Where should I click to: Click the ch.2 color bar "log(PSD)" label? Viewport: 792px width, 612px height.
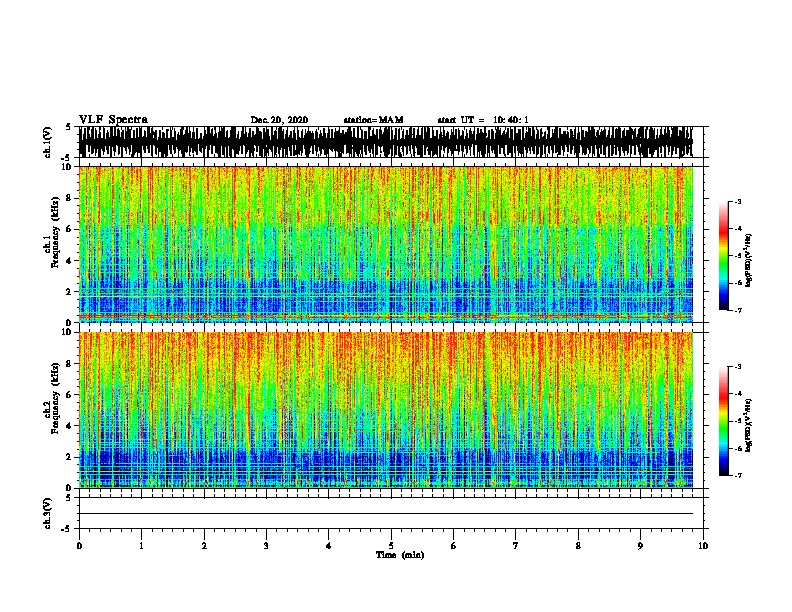click(749, 426)
